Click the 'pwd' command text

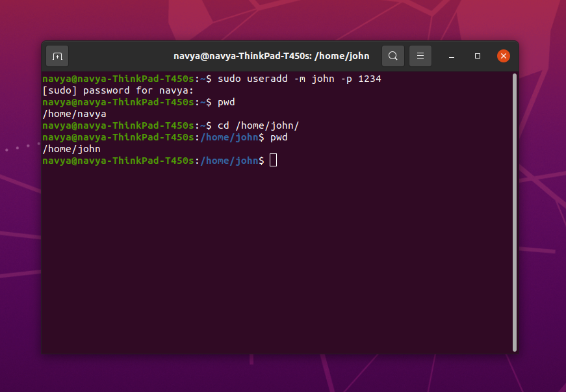point(227,102)
